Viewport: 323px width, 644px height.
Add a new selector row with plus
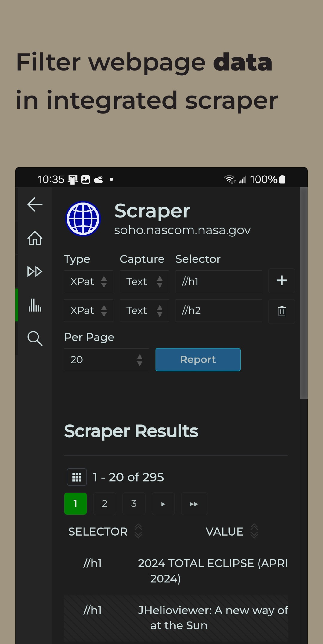[x=281, y=281]
